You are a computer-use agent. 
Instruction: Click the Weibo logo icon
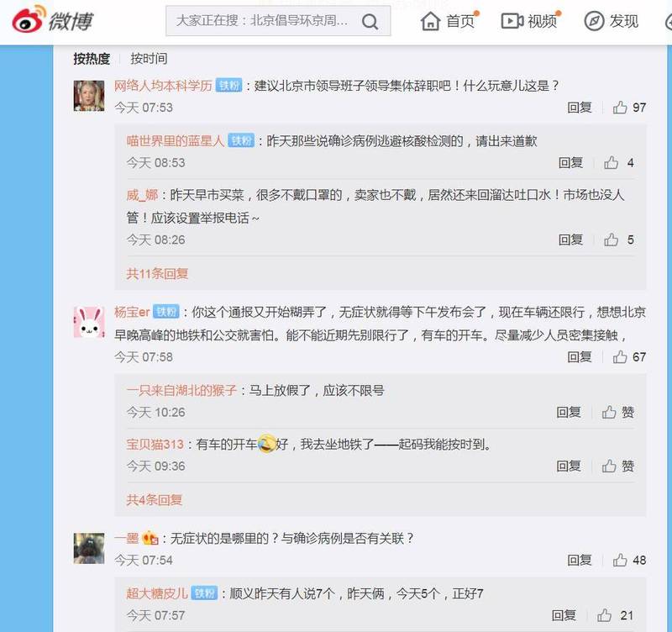point(29,18)
